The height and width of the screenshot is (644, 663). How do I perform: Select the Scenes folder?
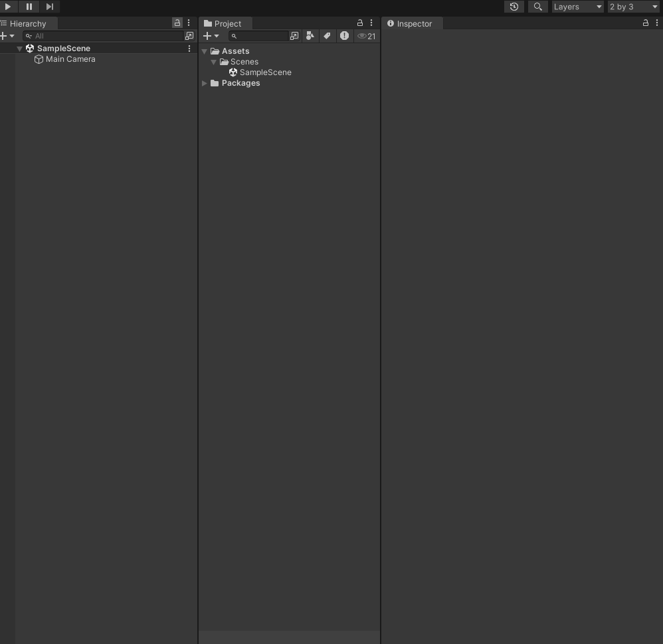pos(244,62)
